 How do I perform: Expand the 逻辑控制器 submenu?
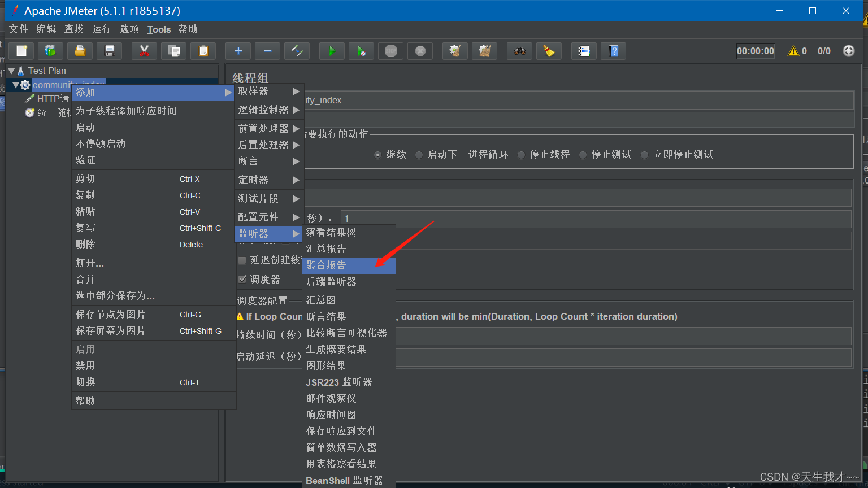[269, 110]
